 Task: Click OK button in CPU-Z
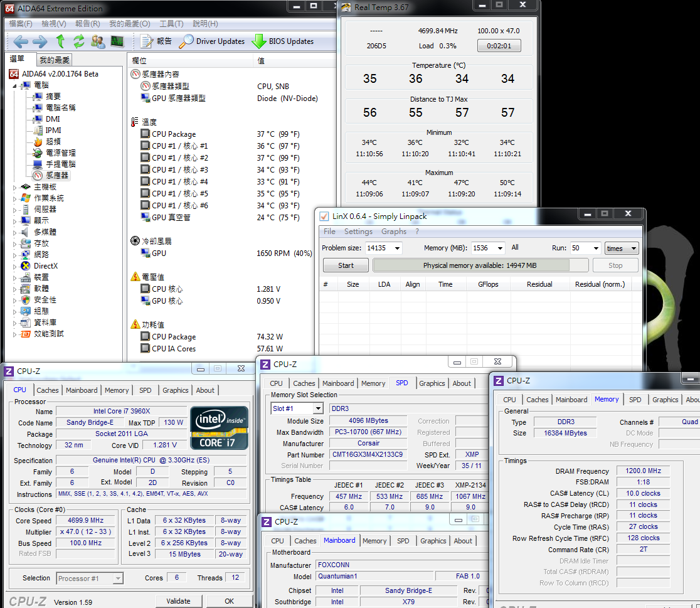click(229, 601)
